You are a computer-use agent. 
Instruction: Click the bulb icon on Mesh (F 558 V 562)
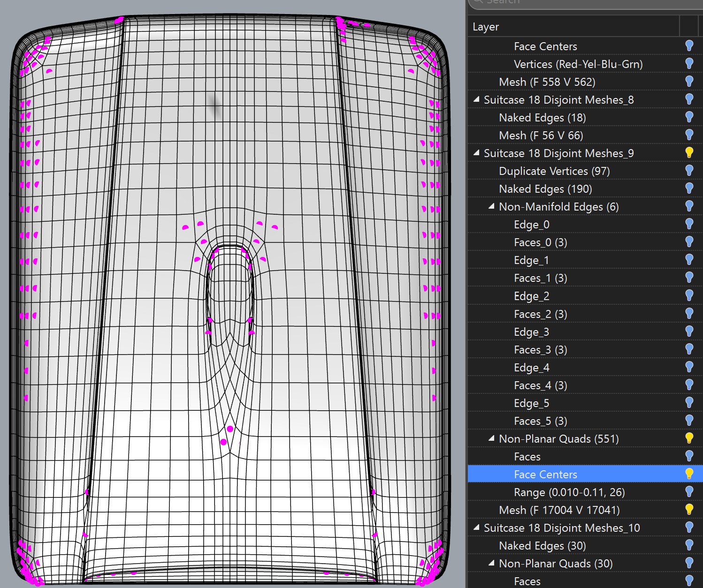tap(689, 82)
